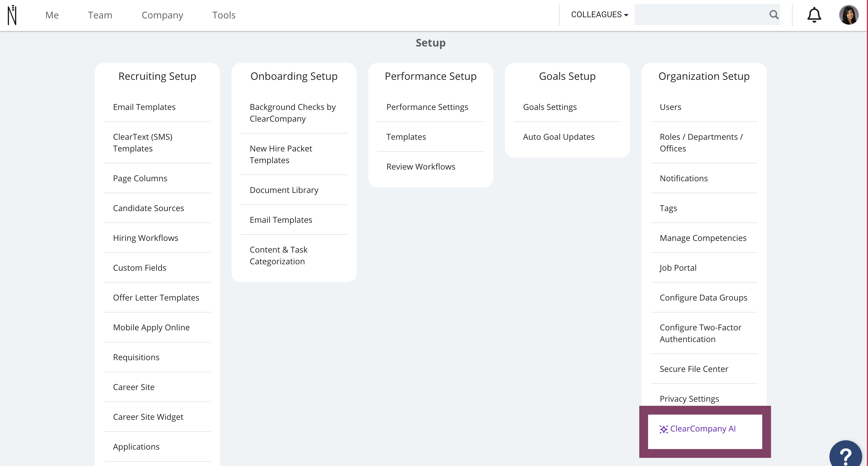The height and width of the screenshot is (466, 868).
Task: Click in the colleagues search field
Action: [700, 15]
